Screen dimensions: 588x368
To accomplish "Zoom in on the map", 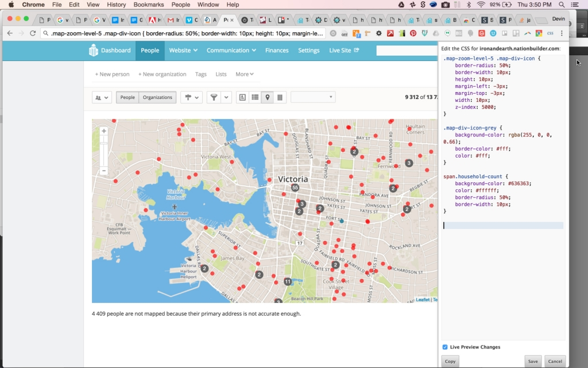I will (x=104, y=131).
